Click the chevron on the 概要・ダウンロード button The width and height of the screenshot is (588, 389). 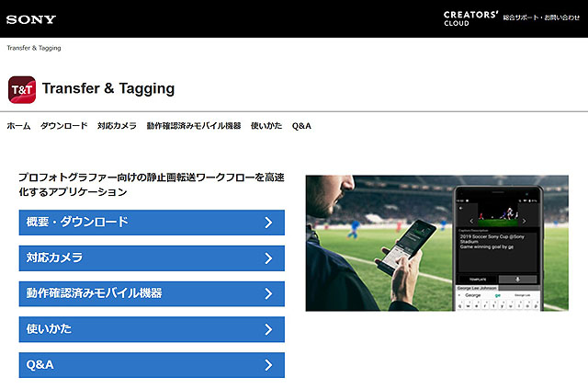(x=267, y=223)
